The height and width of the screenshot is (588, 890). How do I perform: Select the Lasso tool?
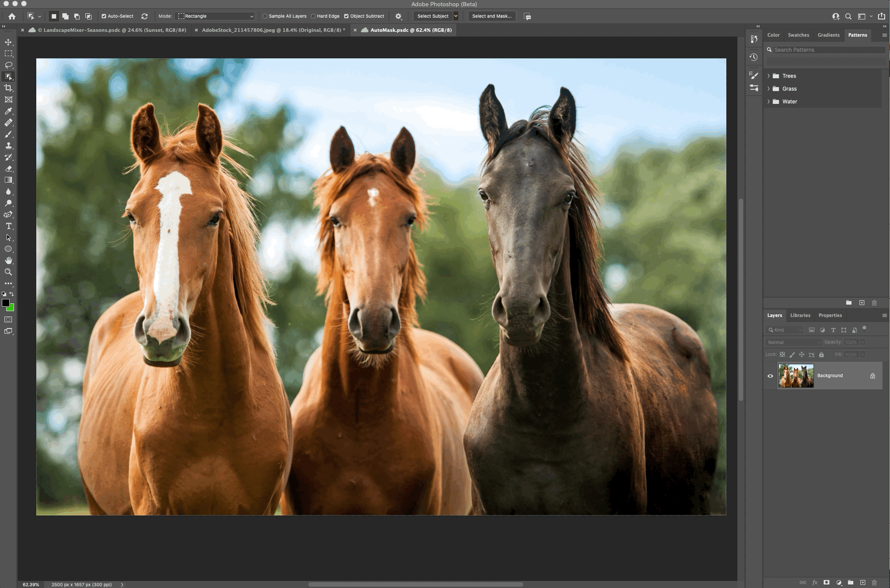(8, 65)
